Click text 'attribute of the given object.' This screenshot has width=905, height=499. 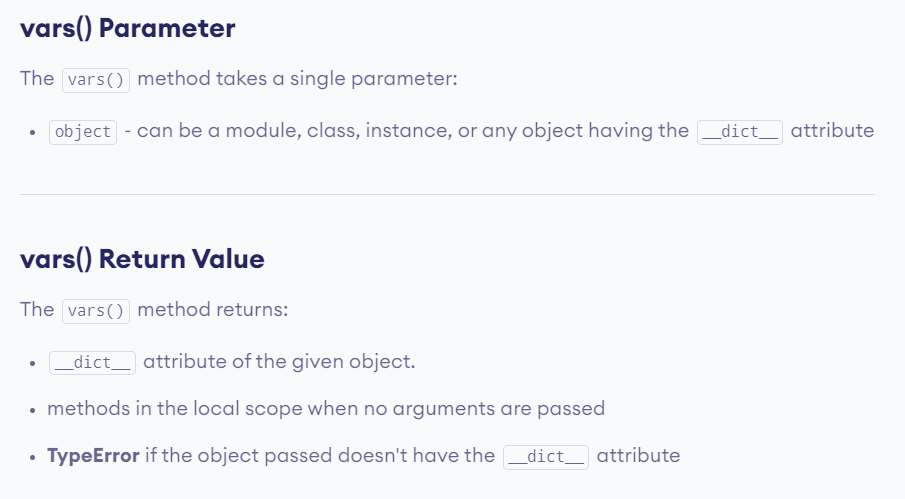(x=279, y=362)
